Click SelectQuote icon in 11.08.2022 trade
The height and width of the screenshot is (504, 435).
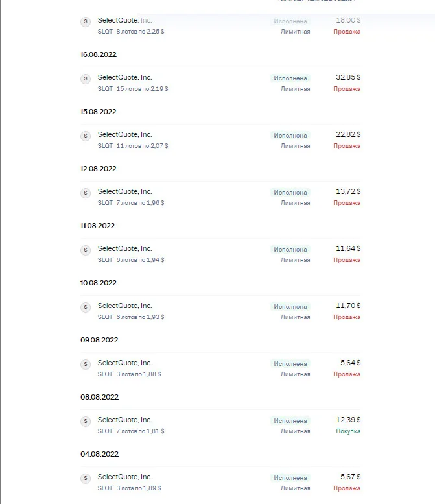pyautogui.click(x=86, y=250)
